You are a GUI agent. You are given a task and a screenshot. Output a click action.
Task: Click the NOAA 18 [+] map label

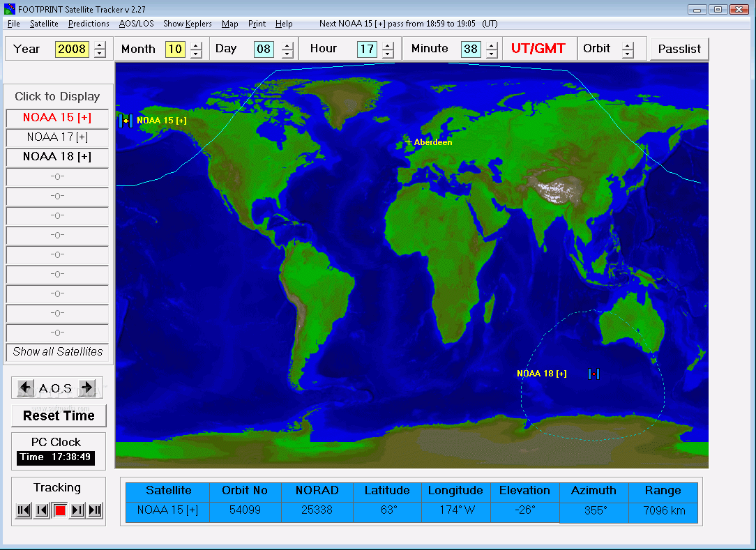coord(541,374)
